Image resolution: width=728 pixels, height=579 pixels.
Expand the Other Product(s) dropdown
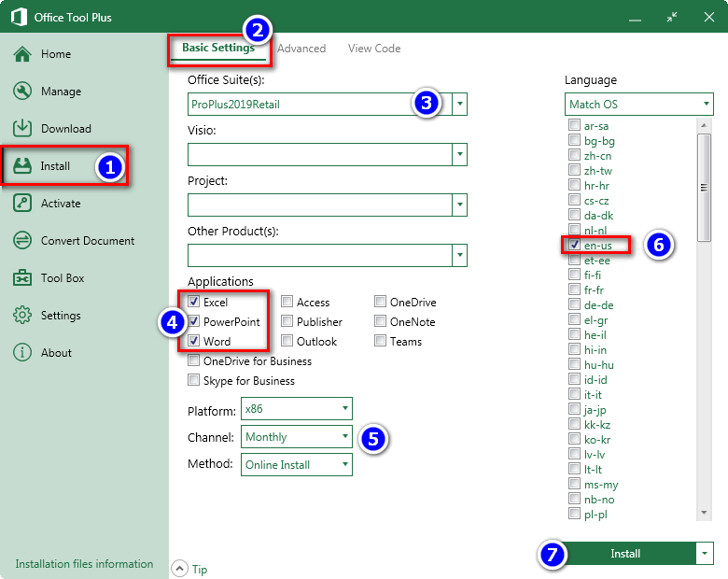(x=459, y=255)
